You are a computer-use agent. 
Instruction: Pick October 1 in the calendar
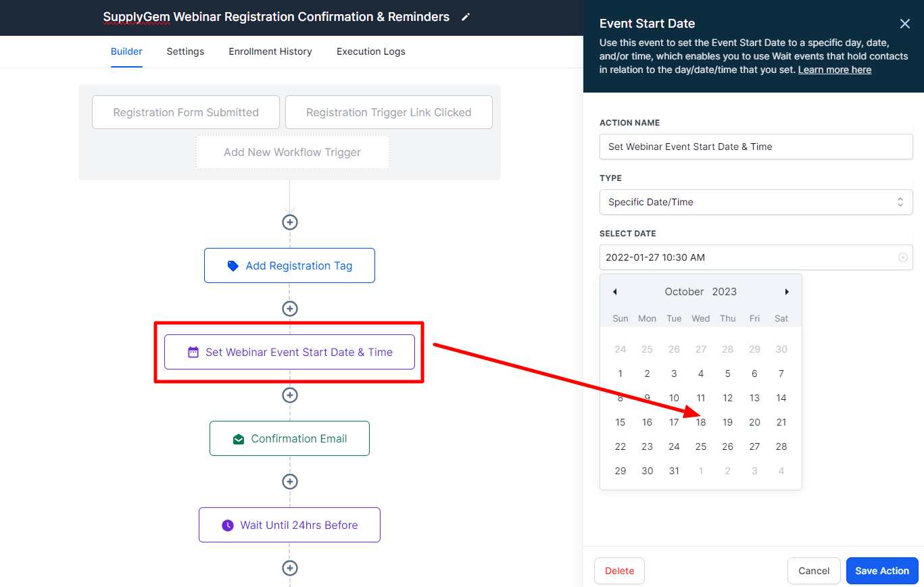(621, 374)
